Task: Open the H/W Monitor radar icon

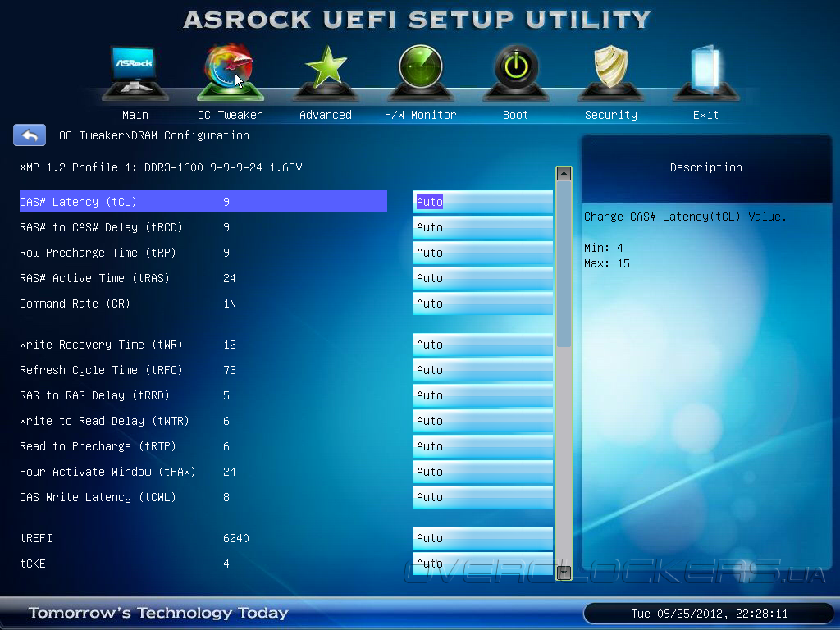Action: click(x=421, y=72)
